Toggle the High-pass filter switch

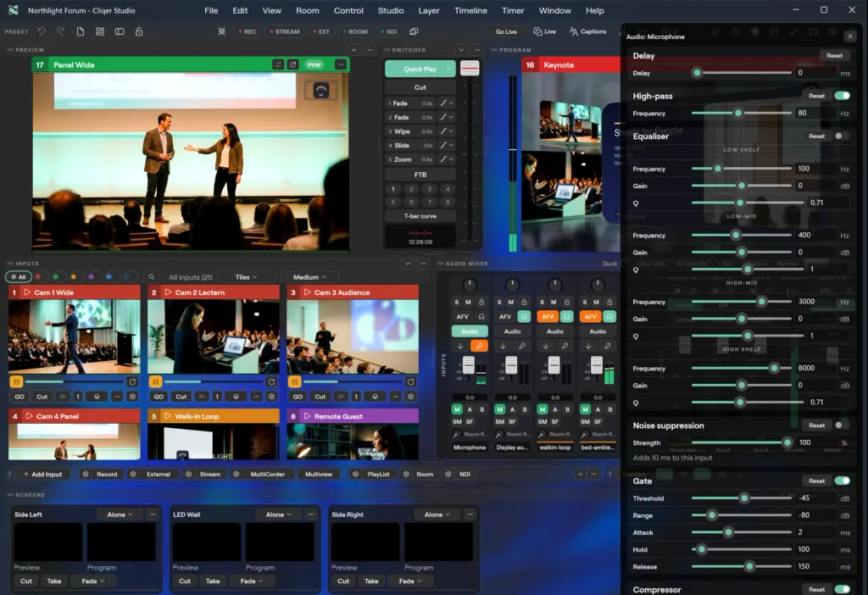(842, 96)
